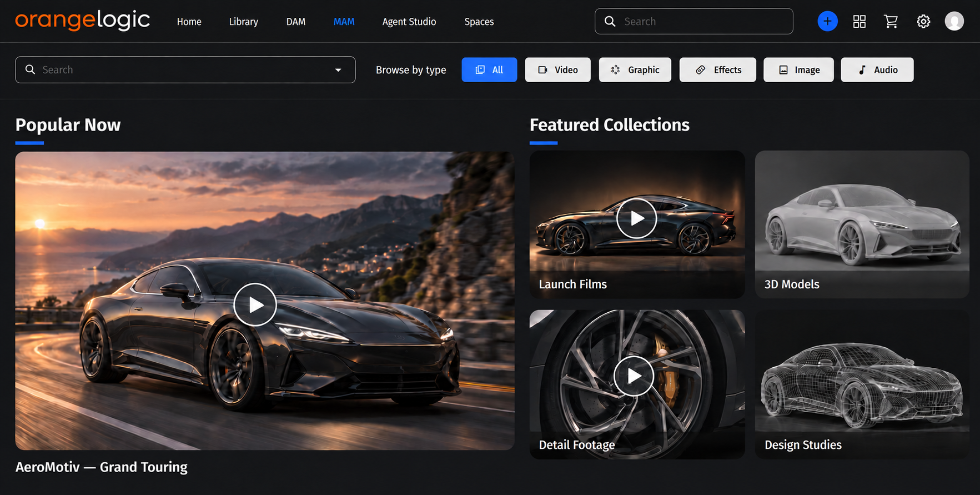
Task: Filter by Video type
Action: pyautogui.click(x=557, y=69)
